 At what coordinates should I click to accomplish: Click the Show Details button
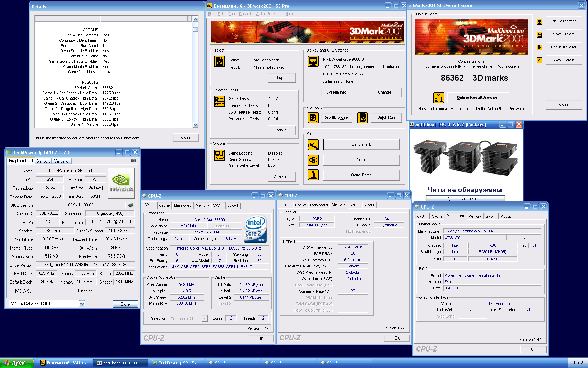(563, 60)
